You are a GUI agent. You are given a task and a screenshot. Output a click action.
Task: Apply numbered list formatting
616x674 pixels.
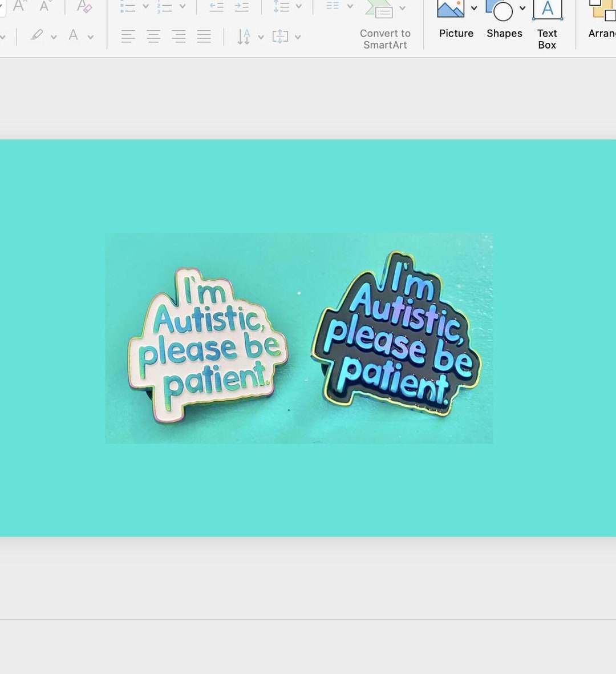coord(164,7)
